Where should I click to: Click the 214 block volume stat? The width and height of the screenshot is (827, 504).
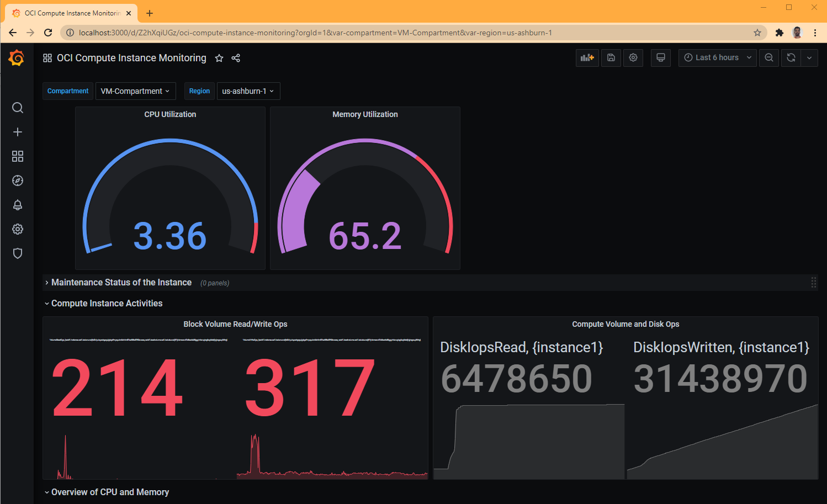click(117, 388)
